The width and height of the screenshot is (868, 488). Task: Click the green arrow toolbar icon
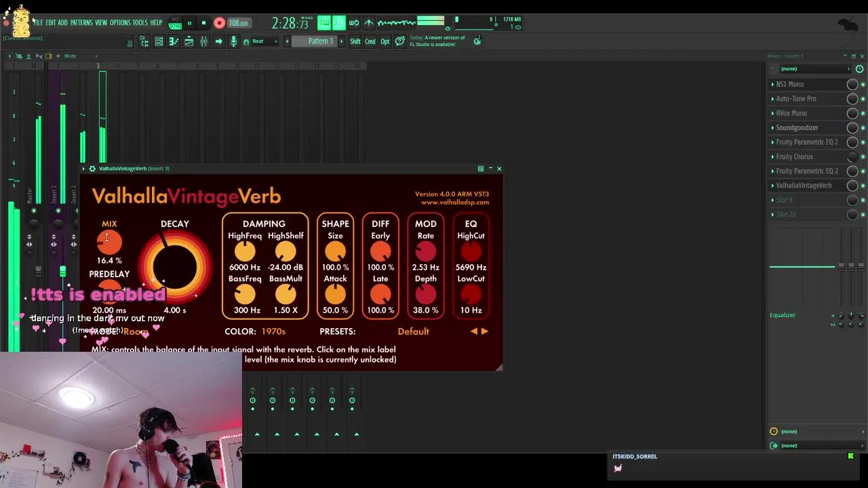point(218,41)
